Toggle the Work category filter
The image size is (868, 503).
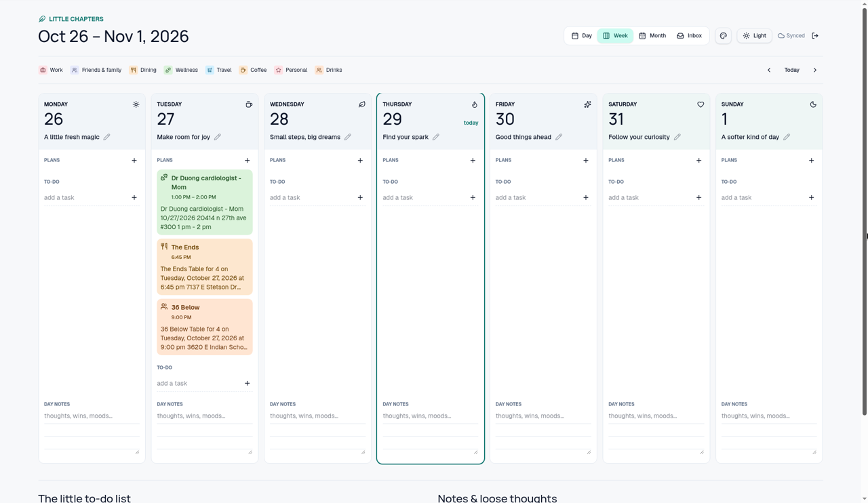51,70
